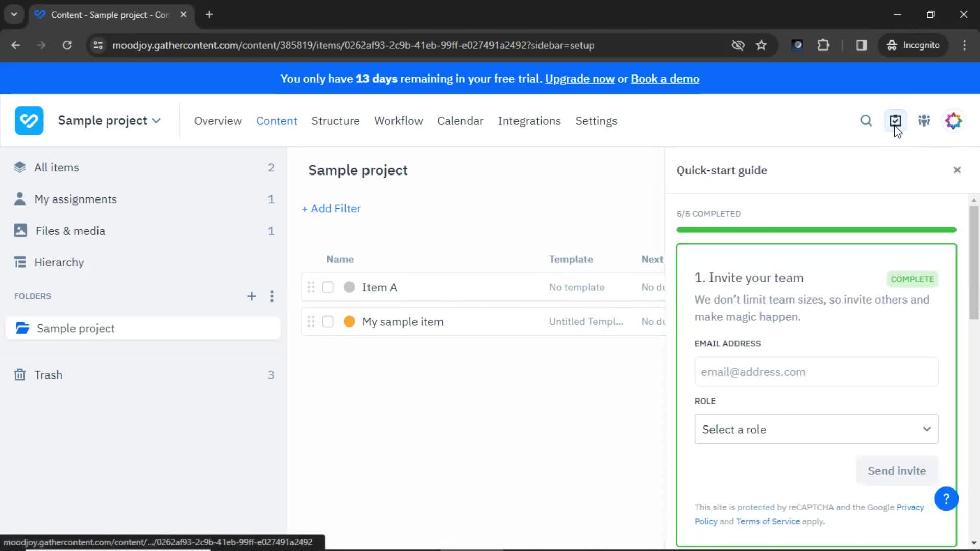Screen dimensions: 980x551
Task: Click the orange status dot of My sample item
Action: coord(349,322)
